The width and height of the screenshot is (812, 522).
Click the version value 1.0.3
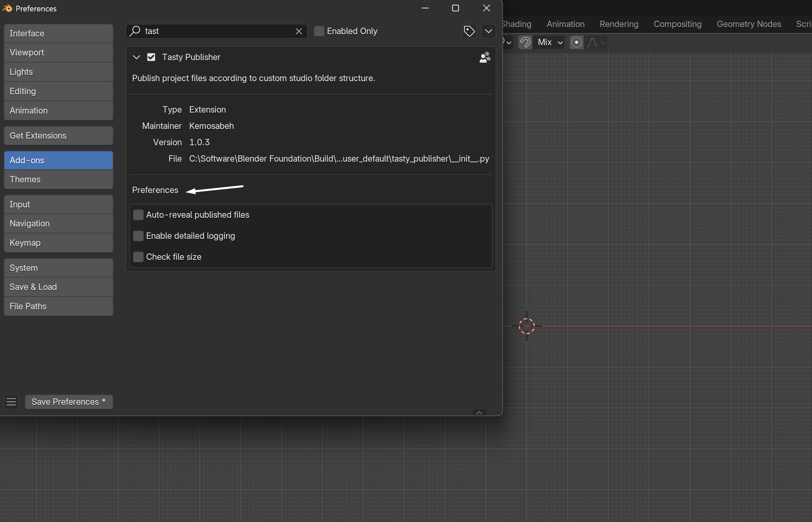pos(199,142)
